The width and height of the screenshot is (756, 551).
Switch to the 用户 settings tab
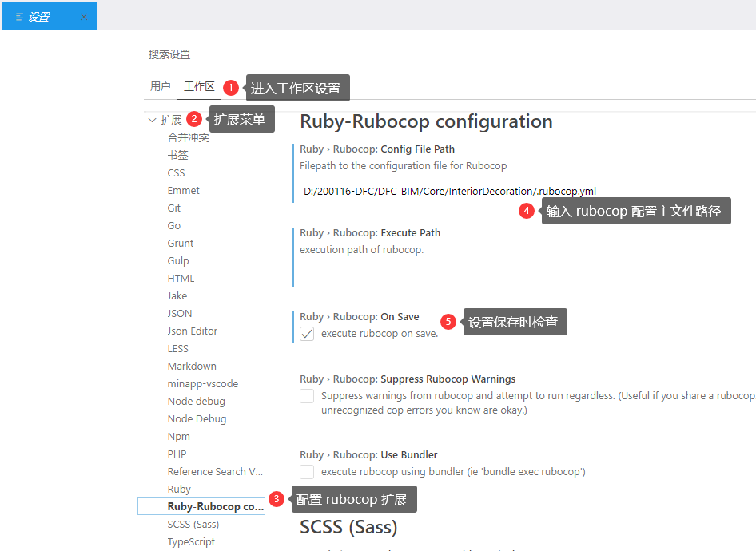pyautogui.click(x=161, y=87)
